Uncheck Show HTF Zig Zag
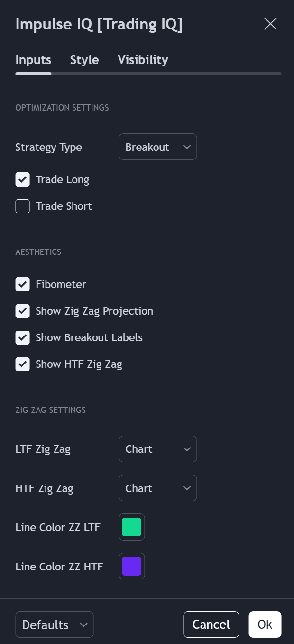Viewport: 294px width, 644px height. [23, 364]
